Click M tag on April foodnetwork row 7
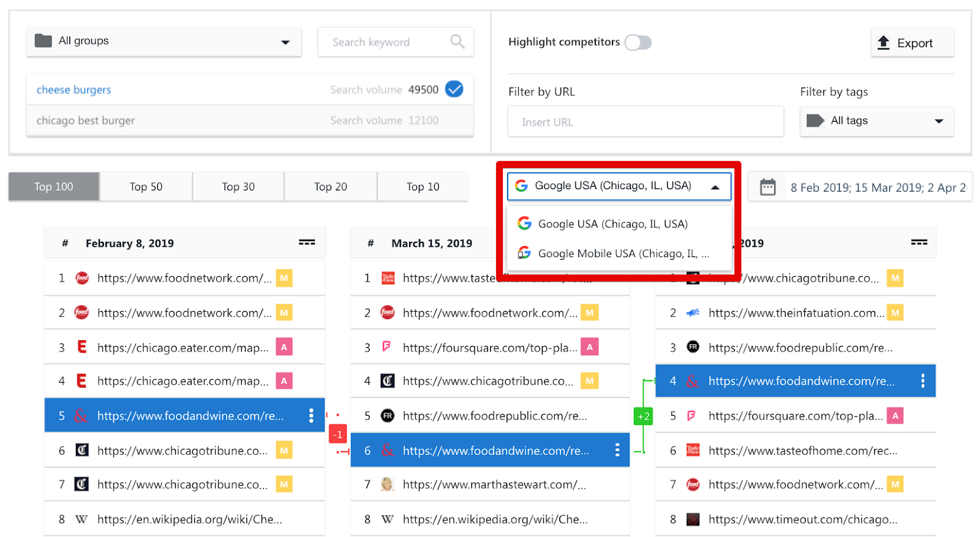Screen dimensions: 980x537 (x=895, y=484)
